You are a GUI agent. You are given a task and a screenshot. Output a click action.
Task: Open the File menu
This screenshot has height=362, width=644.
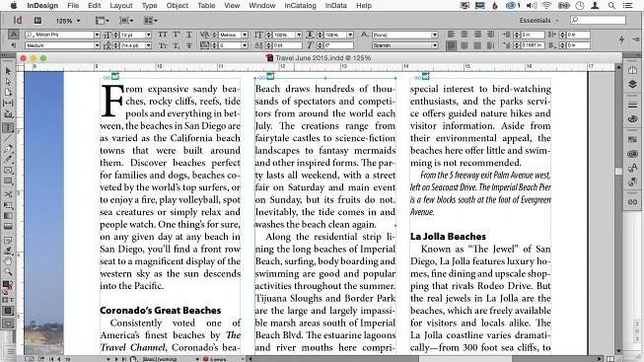pos(73,5)
